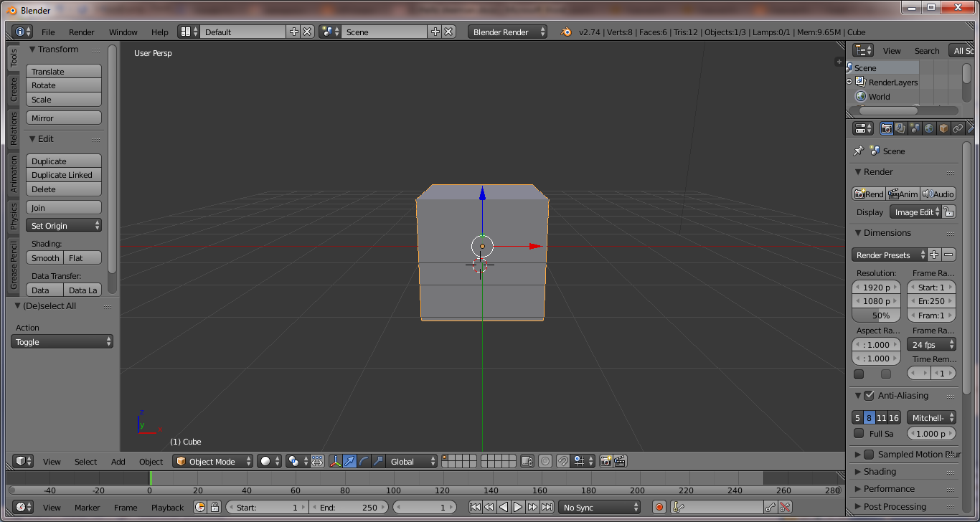This screenshot has height=522, width=980.
Task: Toggle the Anti-Aliasing checkbox
Action: click(x=869, y=395)
